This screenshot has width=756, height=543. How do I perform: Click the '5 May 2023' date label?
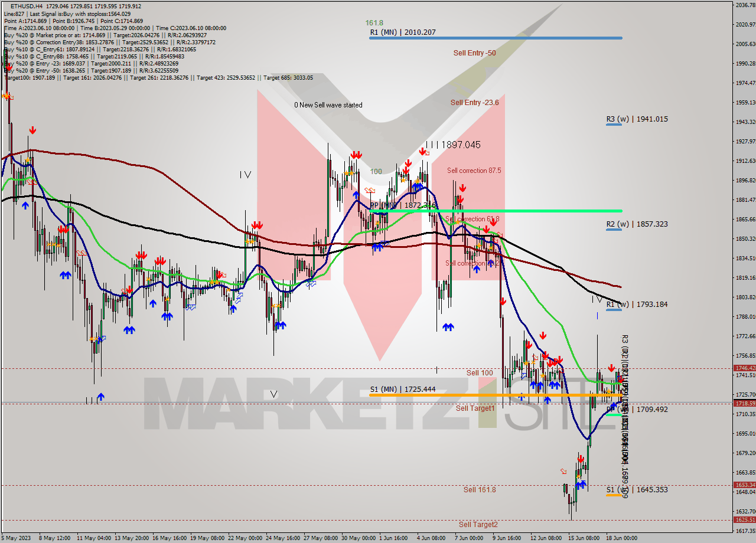(x=16, y=538)
